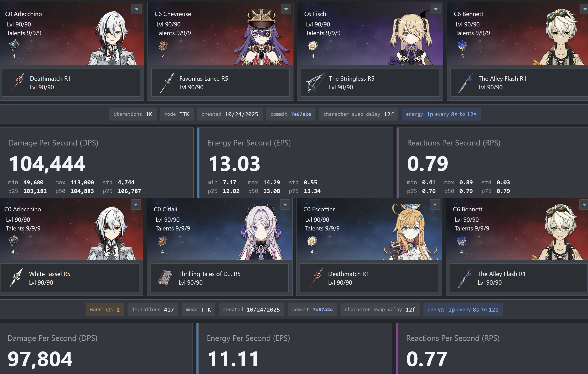Viewport: 588px width, 374px height.
Task: Click the top energy 1p every 8s tag
Action: tap(441, 114)
